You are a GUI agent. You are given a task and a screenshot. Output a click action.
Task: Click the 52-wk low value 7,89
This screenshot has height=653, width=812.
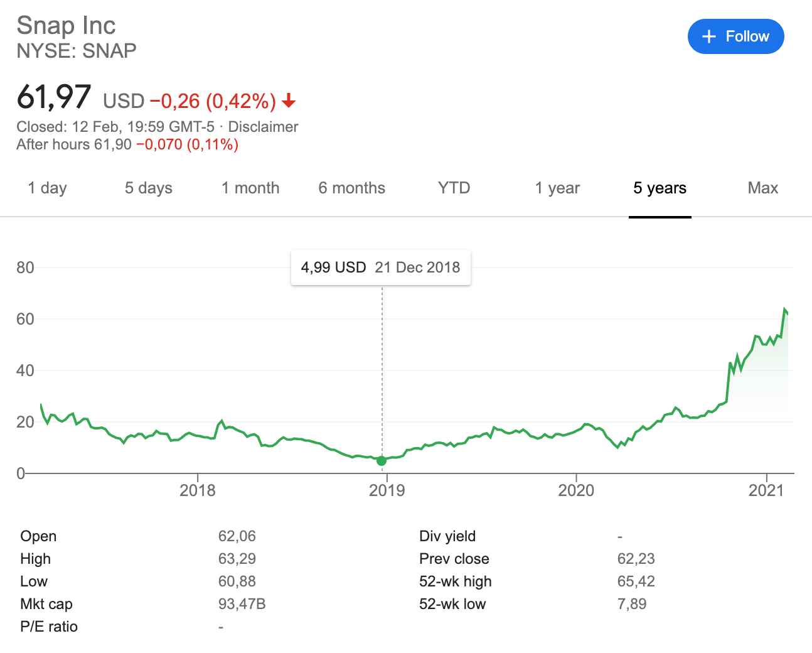(x=632, y=604)
